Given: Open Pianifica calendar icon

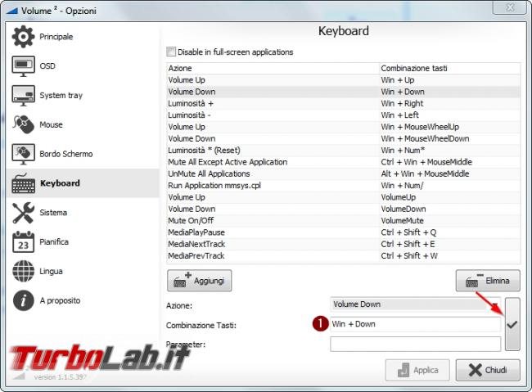Looking at the screenshot, I should (23, 242).
